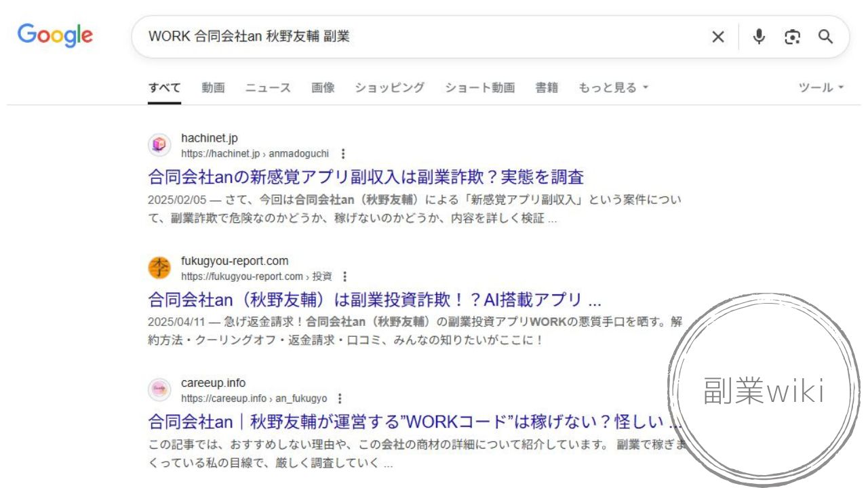Open the three-dot menu for hachinet.jp result
868x488 pixels.
click(x=343, y=154)
